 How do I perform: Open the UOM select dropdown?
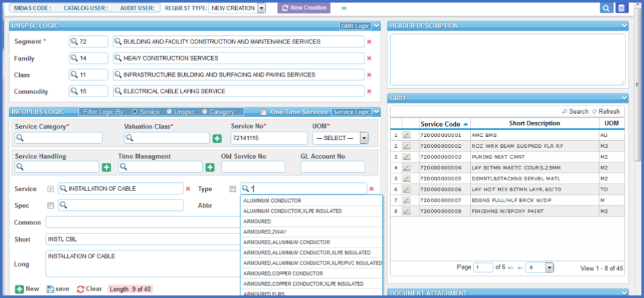coord(363,138)
